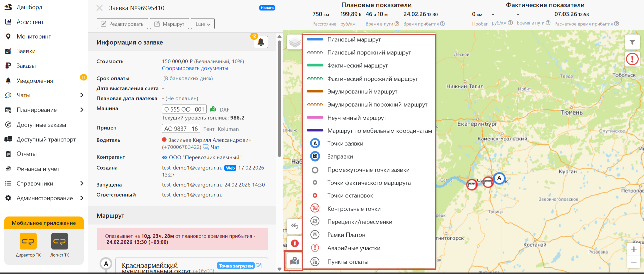The height and width of the screenshot is (274, 644).
Task: Click the help icon beside Расчетное время прибытия
Action: coord(616,24)
